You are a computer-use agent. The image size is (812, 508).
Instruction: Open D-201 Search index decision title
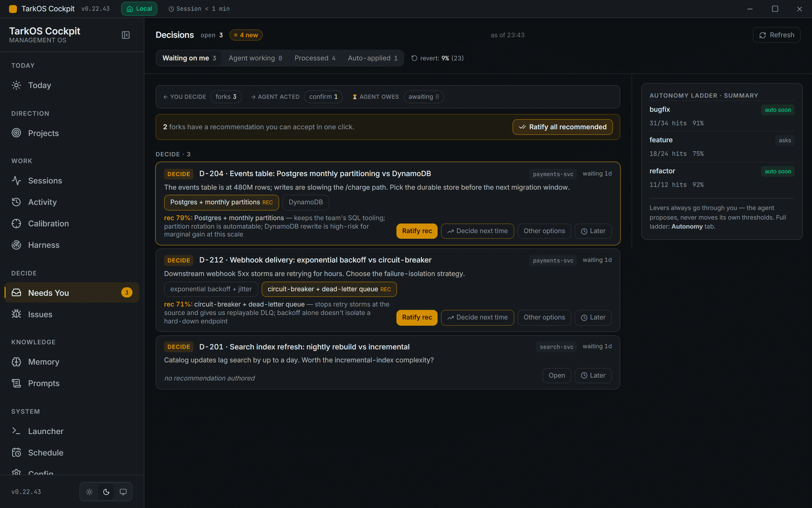coord(304,347)
